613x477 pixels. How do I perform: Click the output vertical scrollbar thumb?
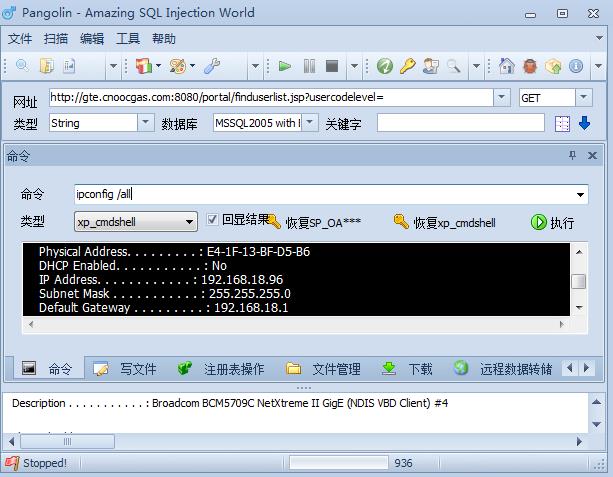click(579, 282)
